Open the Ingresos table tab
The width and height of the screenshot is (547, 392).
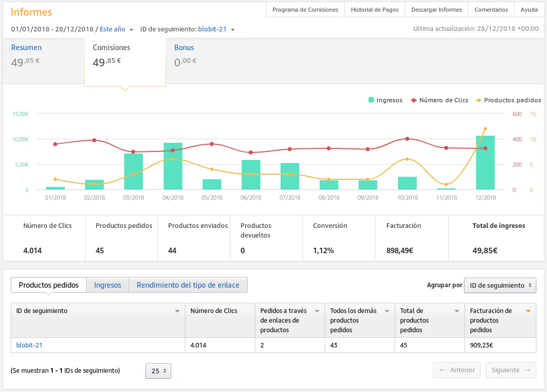point(107,285)
